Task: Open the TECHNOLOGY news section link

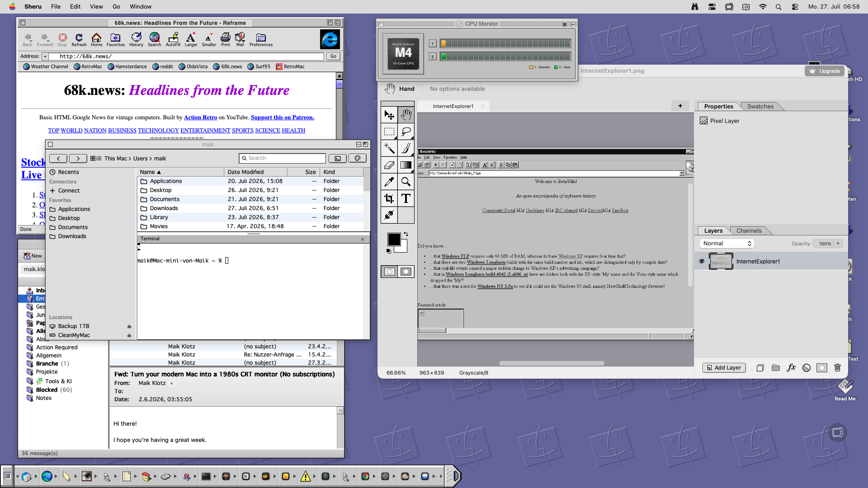Action: [x=158, y=131]
